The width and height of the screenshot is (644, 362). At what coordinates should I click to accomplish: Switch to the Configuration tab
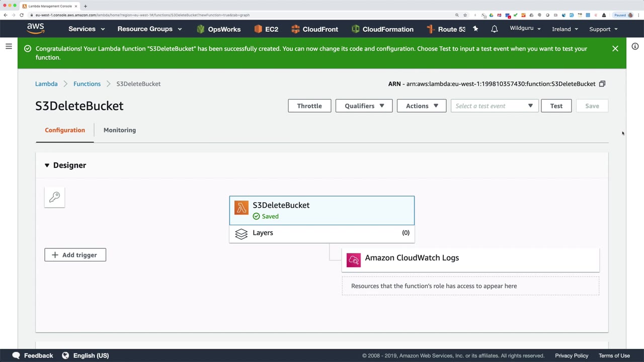point(65,130)
